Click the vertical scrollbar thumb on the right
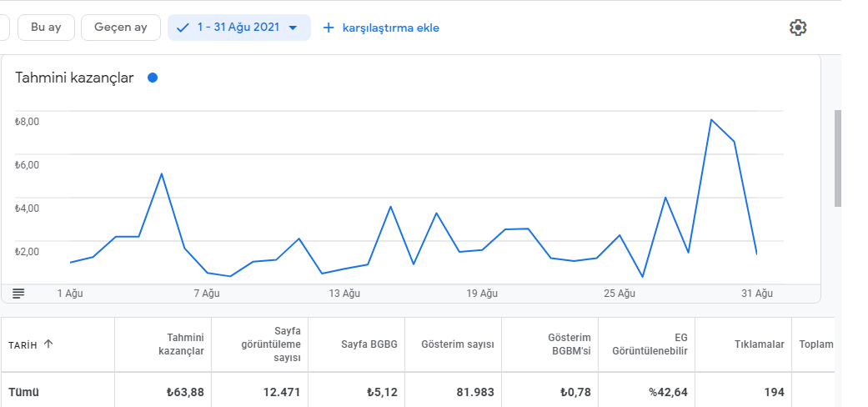Viewport: 868px width, 407px height. 838,158
